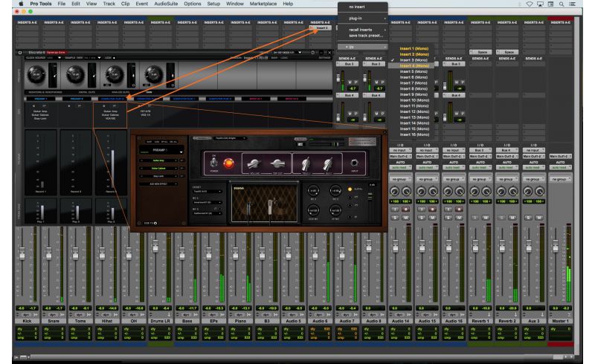Click the Kick channel volume fader
Viewport: 595px width, 364px height.
[22, 253]
